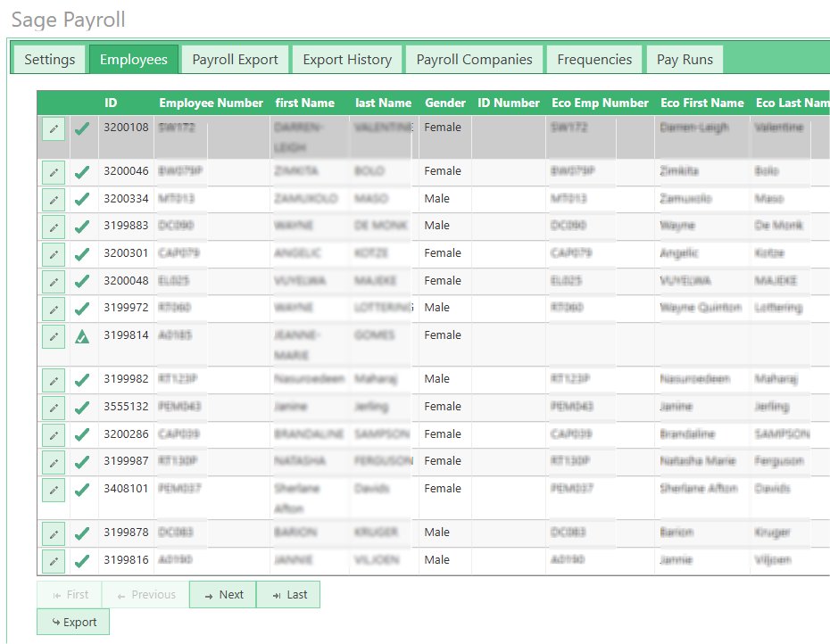Click edit pencil for employee 3200108
Viewport: 830px width, 644px height.
[54, 128]
